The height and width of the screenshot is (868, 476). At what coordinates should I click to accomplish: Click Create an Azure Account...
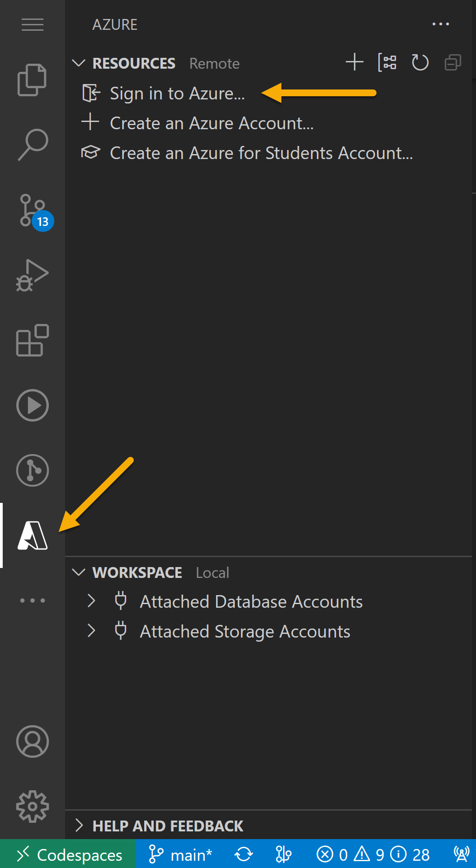pos(212,123)
